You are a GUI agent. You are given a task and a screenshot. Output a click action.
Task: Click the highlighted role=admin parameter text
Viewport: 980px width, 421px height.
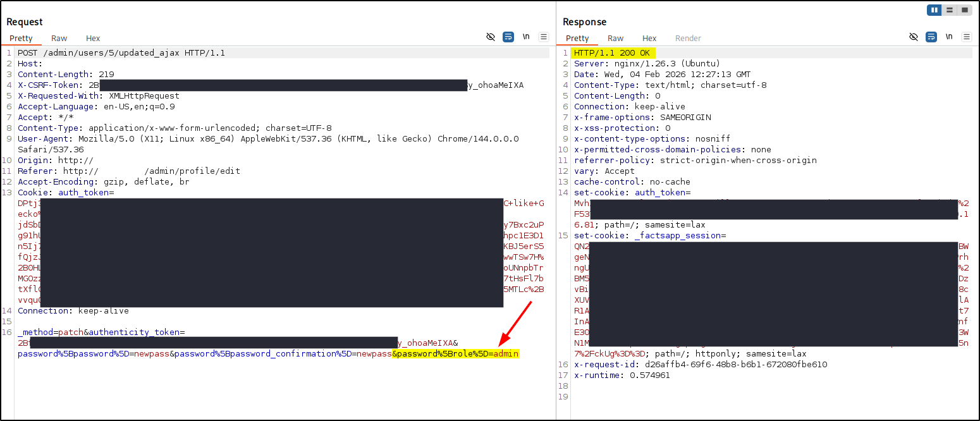455,354
